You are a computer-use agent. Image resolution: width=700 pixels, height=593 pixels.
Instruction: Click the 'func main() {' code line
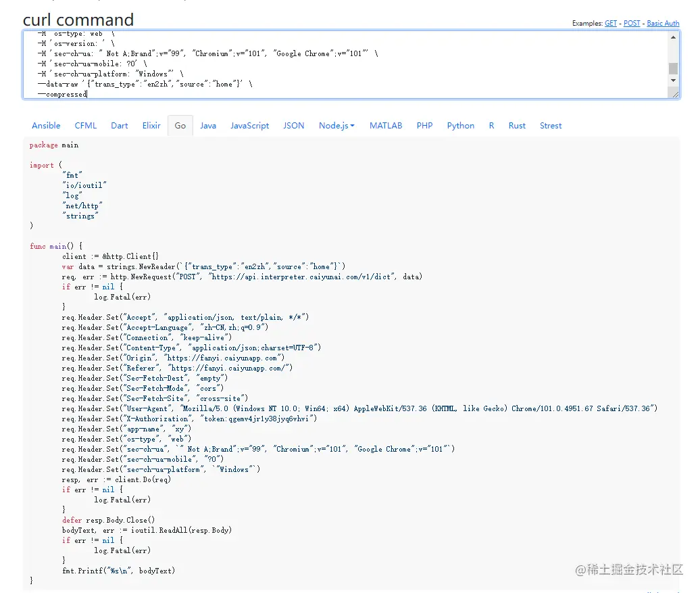[56, 246]
